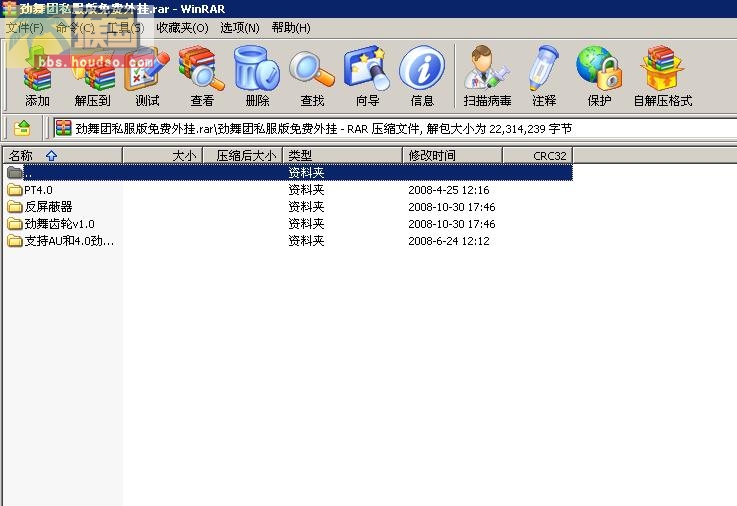Click the folder icon of 反屏蔽器

tap(15, 207)
